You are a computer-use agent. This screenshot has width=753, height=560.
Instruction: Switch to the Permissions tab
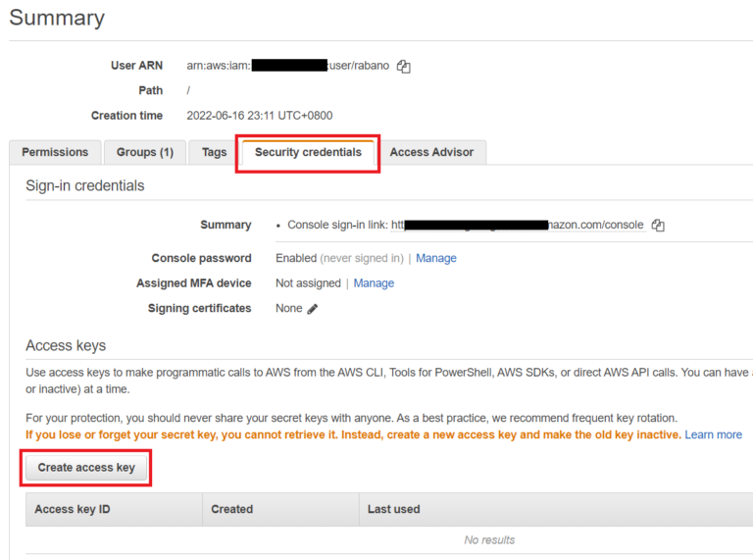(x=55, y=152)
